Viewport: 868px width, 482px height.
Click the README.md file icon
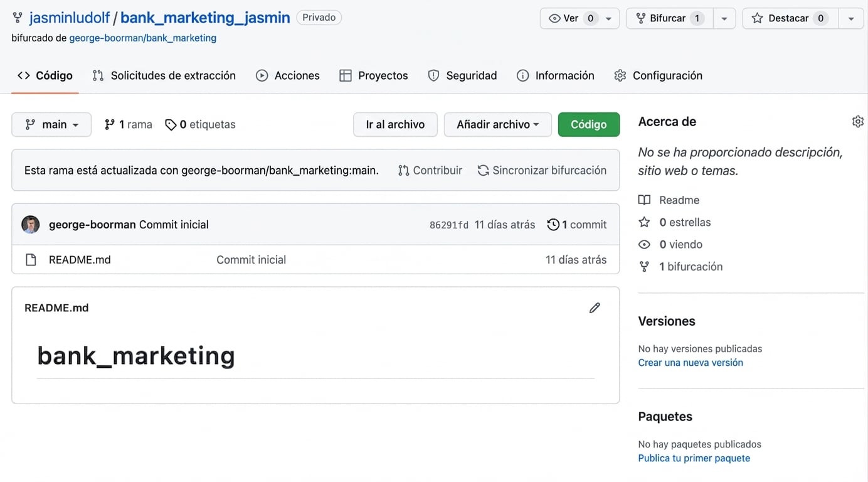[31, 260]
